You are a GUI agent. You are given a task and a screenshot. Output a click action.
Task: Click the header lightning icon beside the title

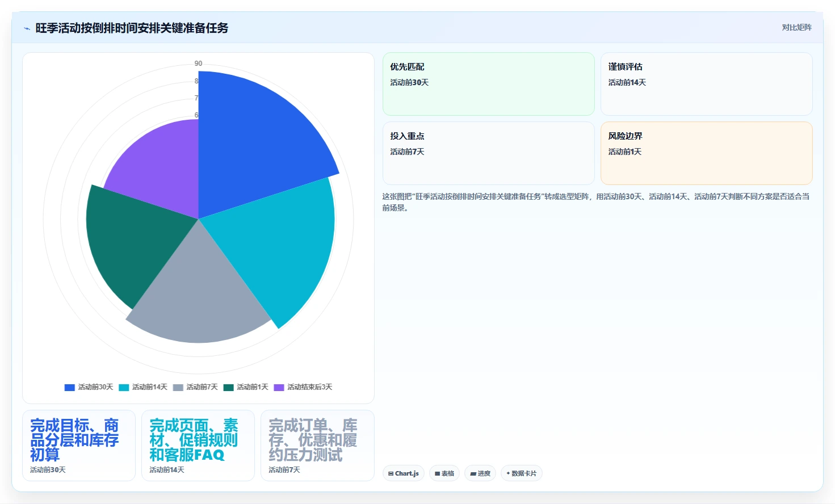pyautogui.click(x=27, y=28)
